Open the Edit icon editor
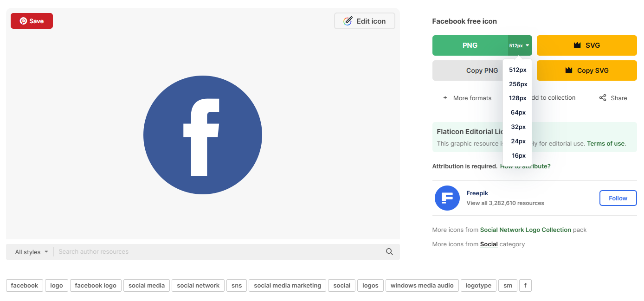 point(364,21)
